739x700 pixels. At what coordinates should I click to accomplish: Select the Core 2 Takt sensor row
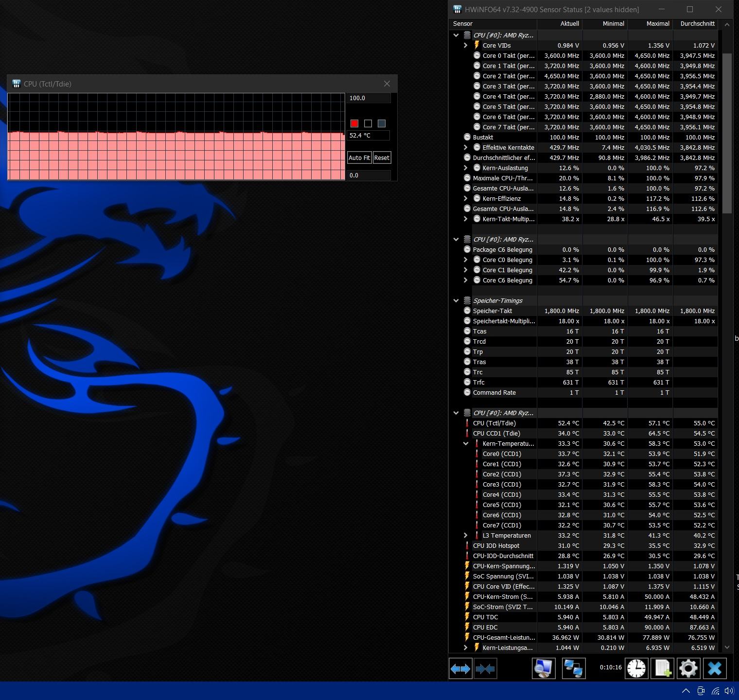coord(583,76)
